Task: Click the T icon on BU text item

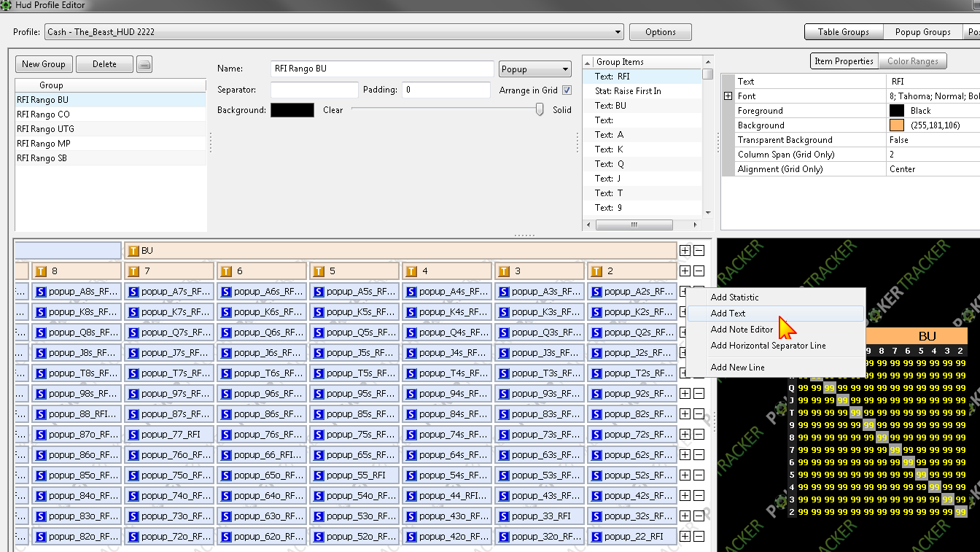Action: tap(133, 251)
